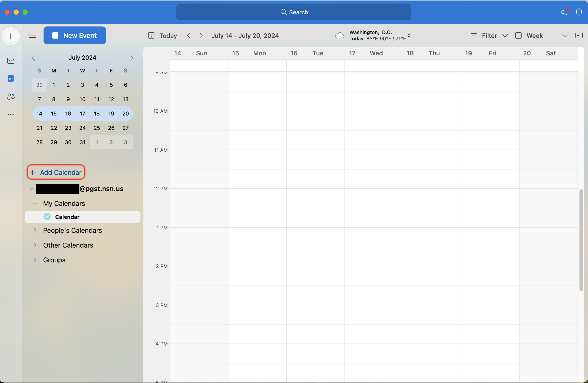Click the New Event button
The height and width of the screenshot is (383, 588).
pos(75,35)
